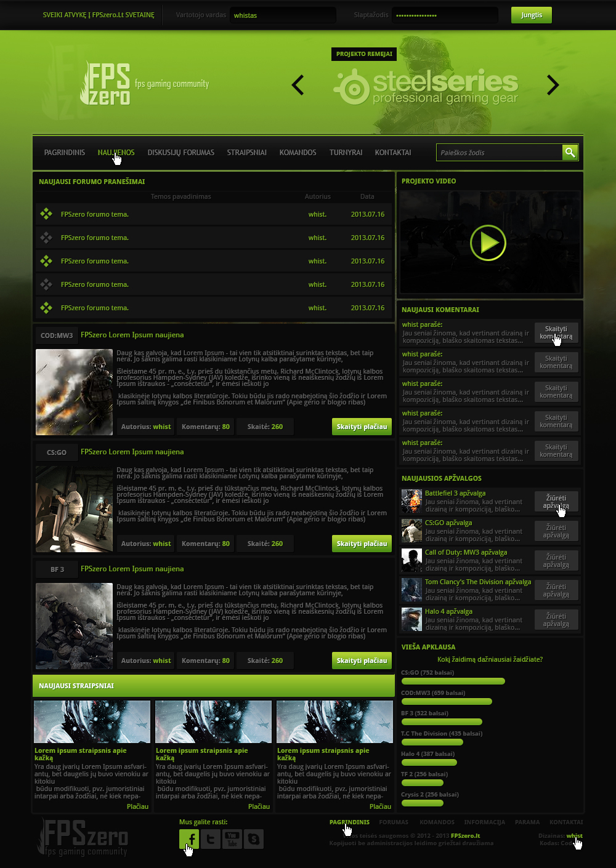The height and width of the screenshot is (868, 616).
Task: Click Skaityti plačiau for COD:MW3 news
Action: click(x=362, y=427)
